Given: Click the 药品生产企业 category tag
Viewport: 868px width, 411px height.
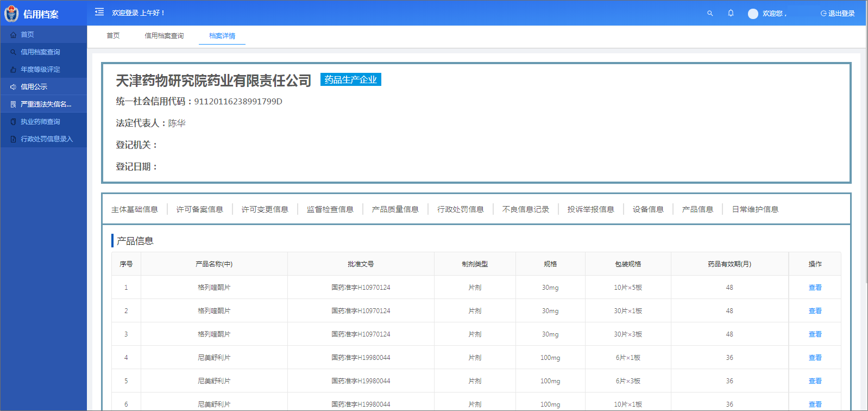Looking at the screenshot, I should (351, 79).
